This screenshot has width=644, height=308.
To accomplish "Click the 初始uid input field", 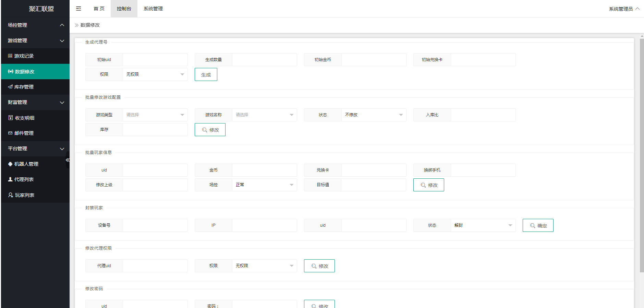I will (155, 60).
